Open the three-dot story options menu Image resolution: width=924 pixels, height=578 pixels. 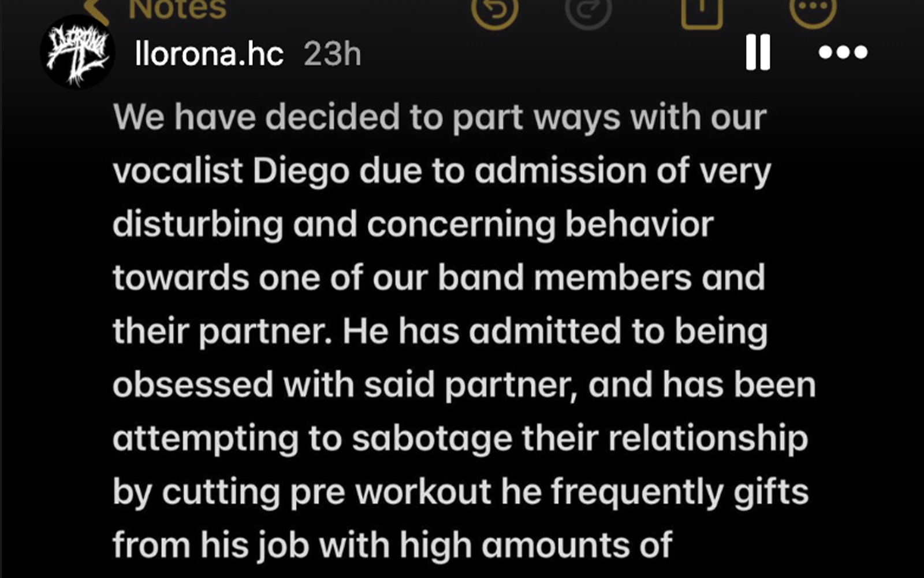point(843,52)
